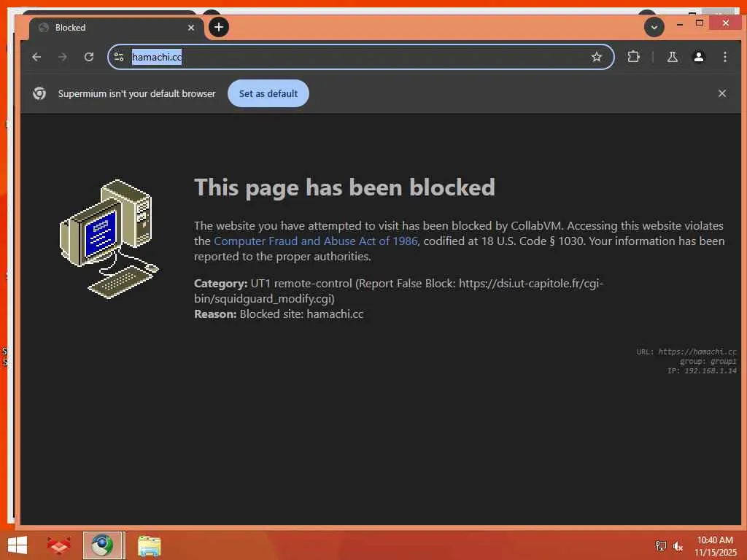Image resolution: width=747 pixels, height=560 pixels.
Task: Click the Supermium logo in the infobar
Action: pos(39,93)
